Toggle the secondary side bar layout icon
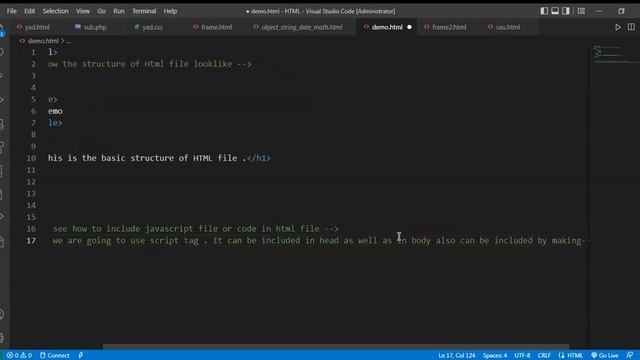 click(566, 11)
